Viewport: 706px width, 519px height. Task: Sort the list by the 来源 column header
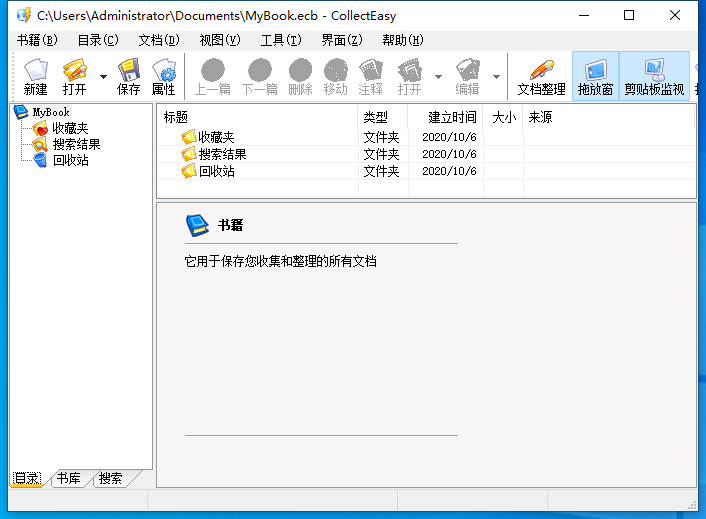coord(609,117)
